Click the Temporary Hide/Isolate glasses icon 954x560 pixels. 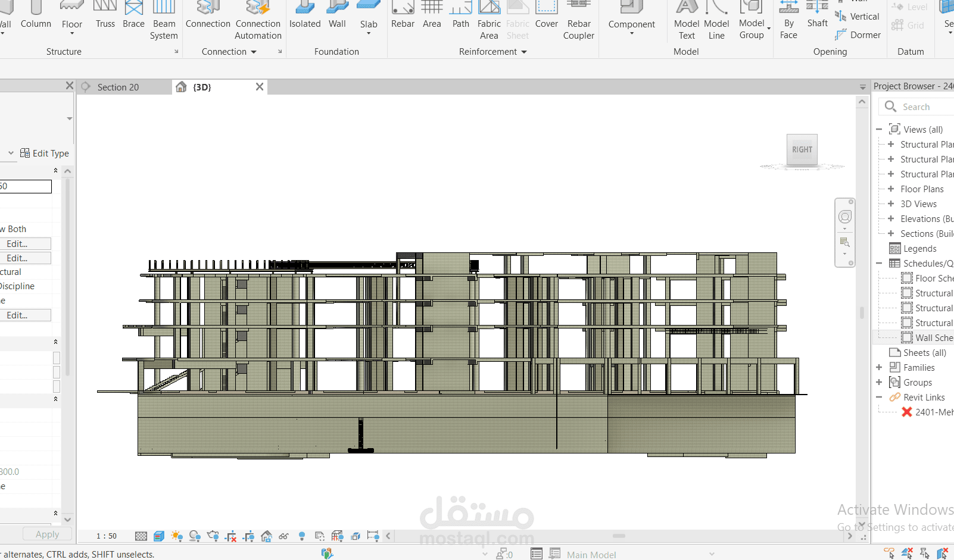tap(283, 536)
